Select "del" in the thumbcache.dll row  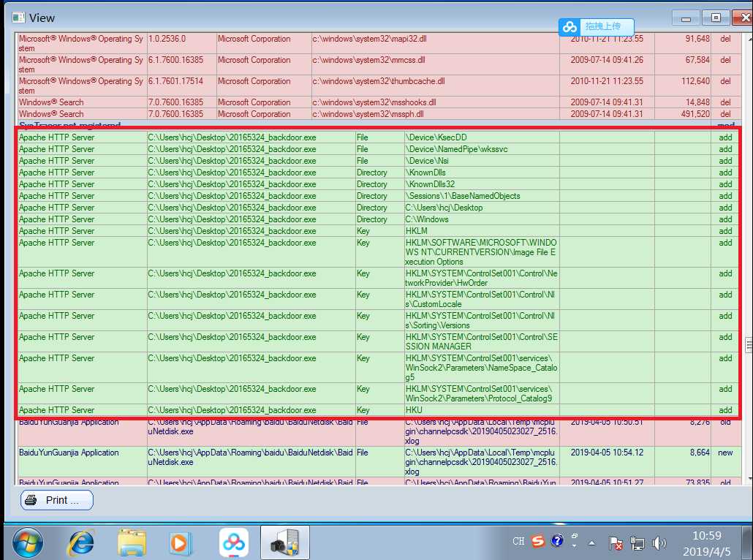click(x=725, y=86)
